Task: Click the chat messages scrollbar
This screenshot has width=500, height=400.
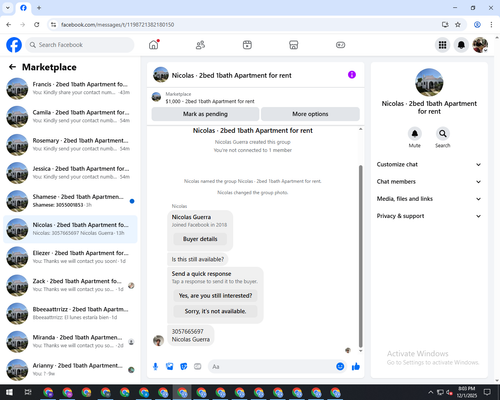Action: pos(360,257)
